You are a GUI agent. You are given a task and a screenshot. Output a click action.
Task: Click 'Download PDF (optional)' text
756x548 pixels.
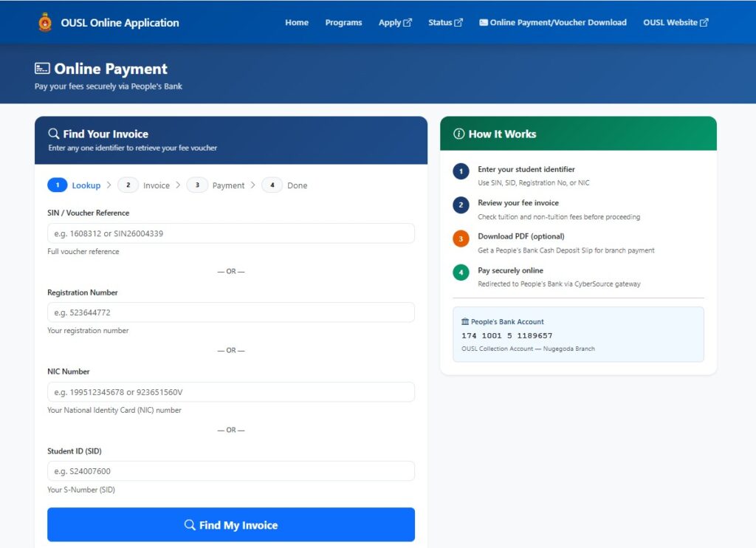[521, 236]
